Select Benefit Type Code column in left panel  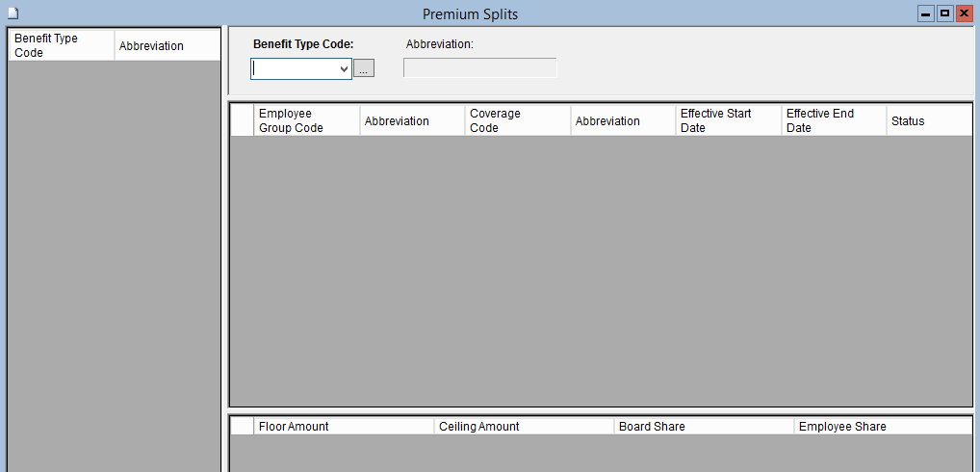tap(61, 45)
